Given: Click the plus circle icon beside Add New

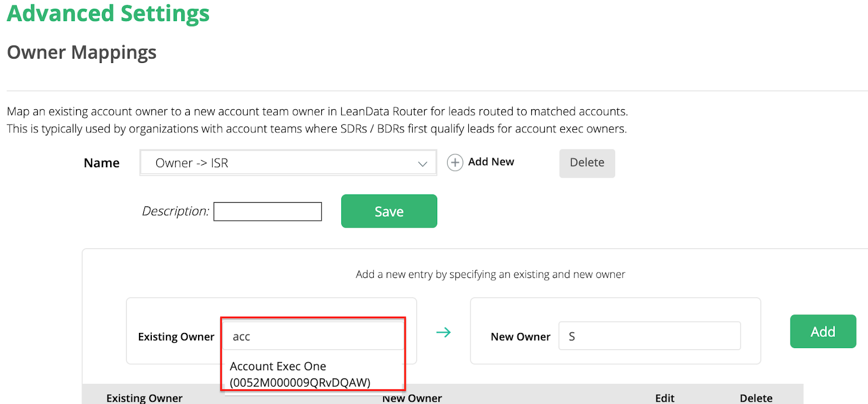Looking at the screenshot, I should tap(455, 162).
